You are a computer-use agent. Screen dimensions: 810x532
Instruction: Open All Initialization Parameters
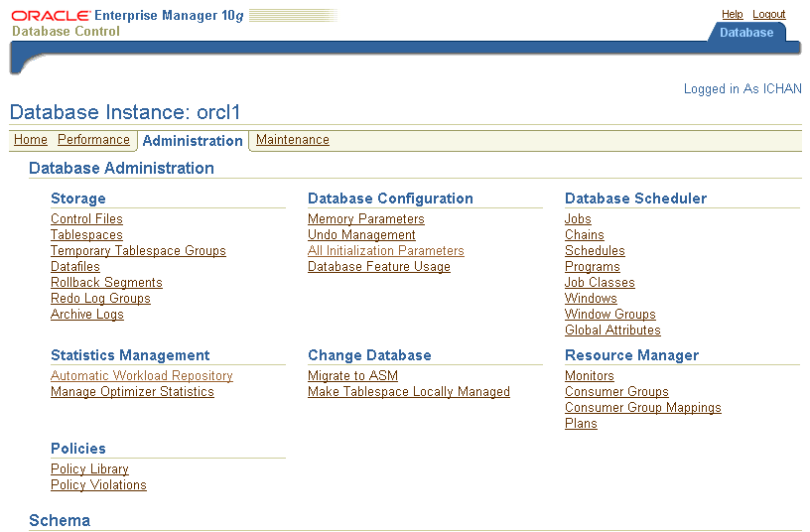pos(385,251)
